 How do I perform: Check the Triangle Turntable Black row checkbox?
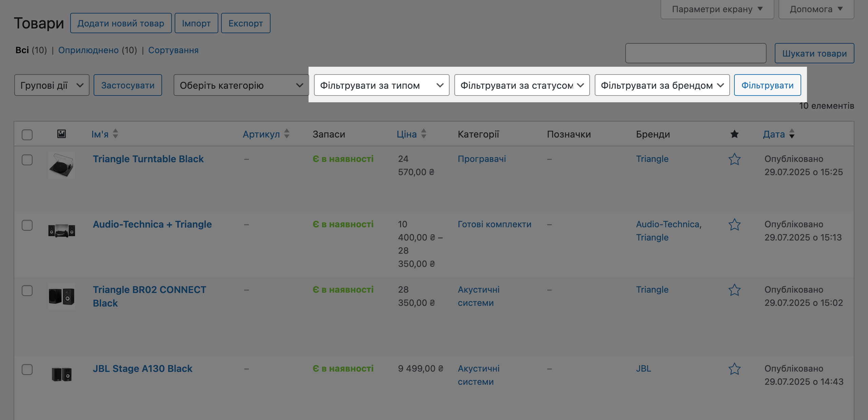pyautogui.click(x=27, y=159)
